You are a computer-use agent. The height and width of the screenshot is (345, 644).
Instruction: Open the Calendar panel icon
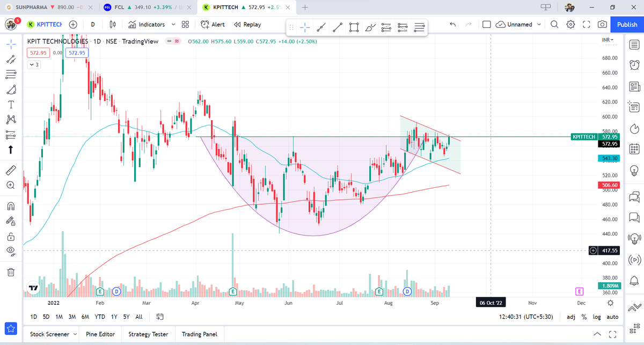[634, 149]
